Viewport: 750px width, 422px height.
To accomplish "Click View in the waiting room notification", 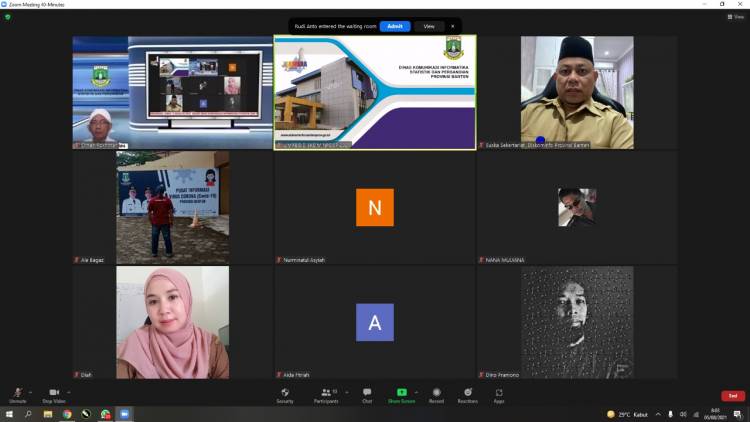I will click(429, 26).
